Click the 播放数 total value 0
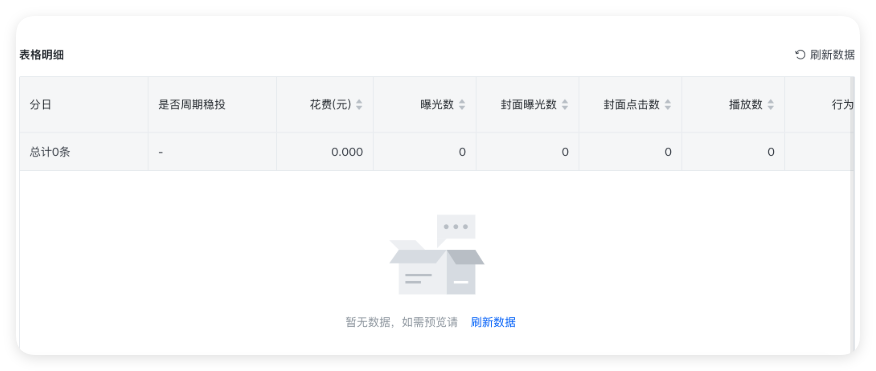Image resolution: width=876 pixels, height=371 pixels. (x=770, y=152)
